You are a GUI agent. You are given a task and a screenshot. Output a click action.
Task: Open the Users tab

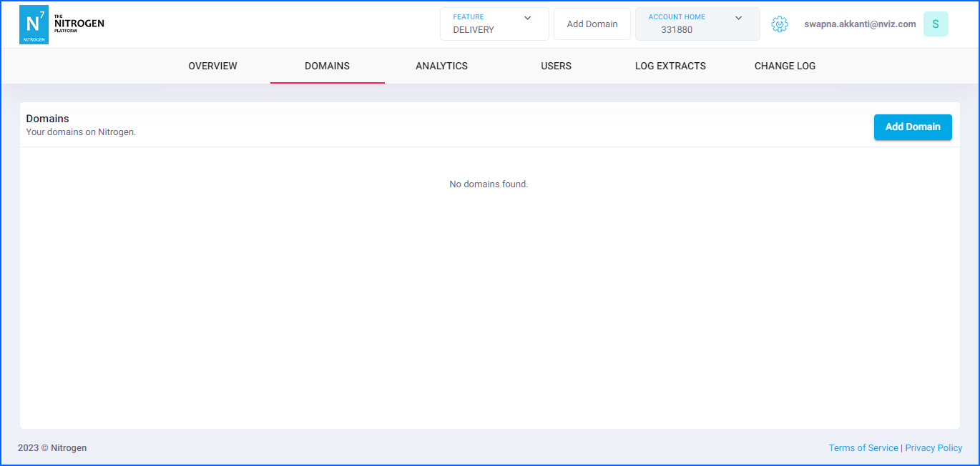556,66
